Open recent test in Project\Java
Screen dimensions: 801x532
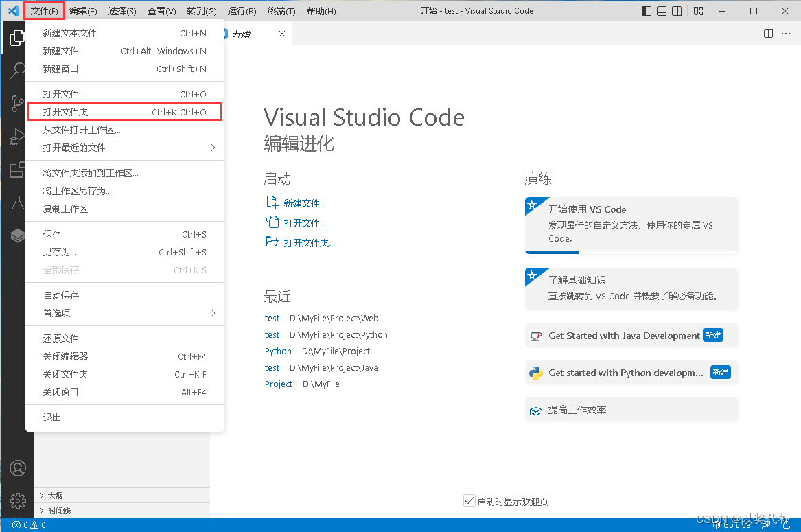coord(272,368)
